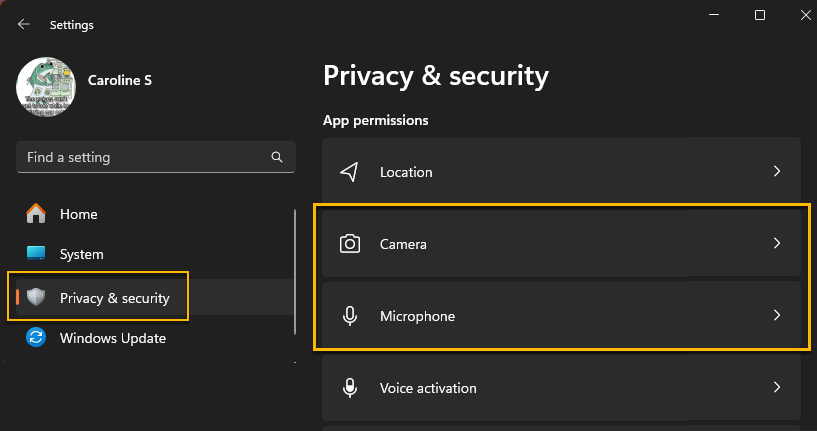Maximize the Settings window

point(760,15)
